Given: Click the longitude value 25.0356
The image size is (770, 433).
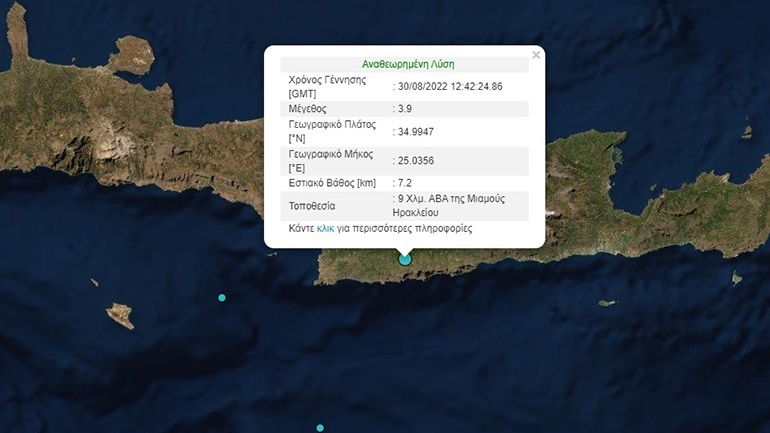Looking at the screenshot, I should (415, 161).
